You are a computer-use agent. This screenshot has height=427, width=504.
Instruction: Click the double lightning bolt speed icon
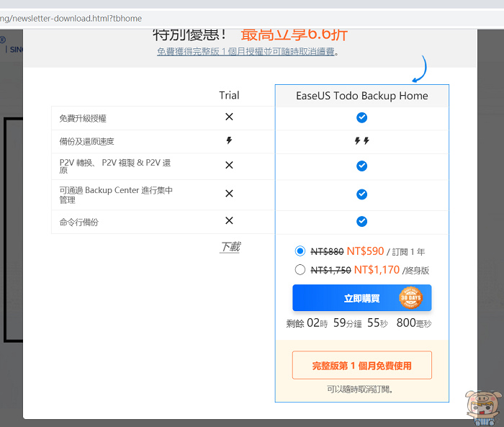[x=361, y=141]
